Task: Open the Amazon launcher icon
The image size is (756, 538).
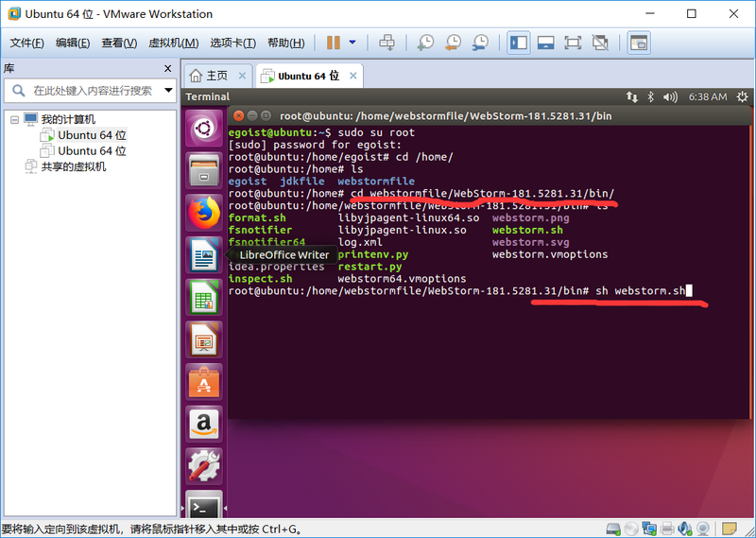Action: tap(204, 425)
